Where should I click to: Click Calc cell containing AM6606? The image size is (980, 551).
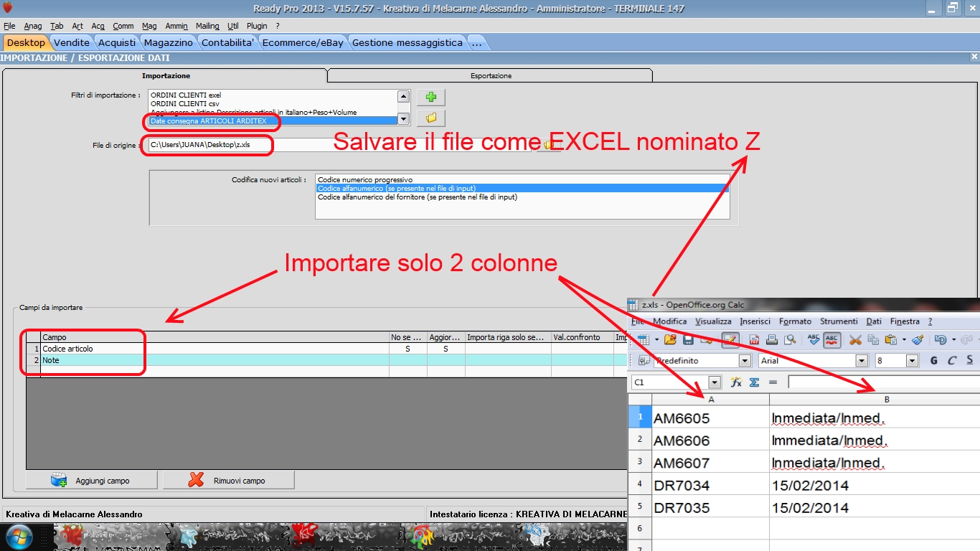pyautogui.click(x=710, y=440)
